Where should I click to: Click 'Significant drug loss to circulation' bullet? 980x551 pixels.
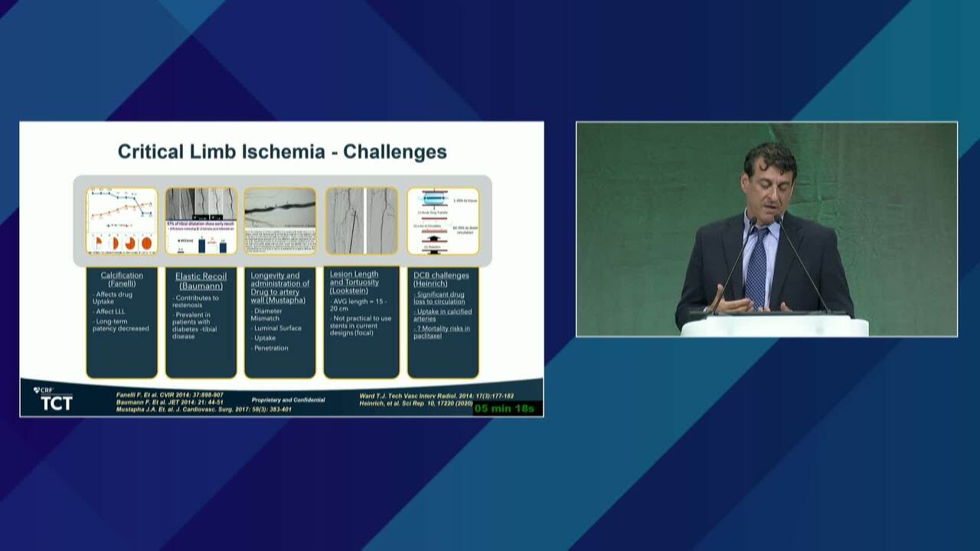click(439, 298)
